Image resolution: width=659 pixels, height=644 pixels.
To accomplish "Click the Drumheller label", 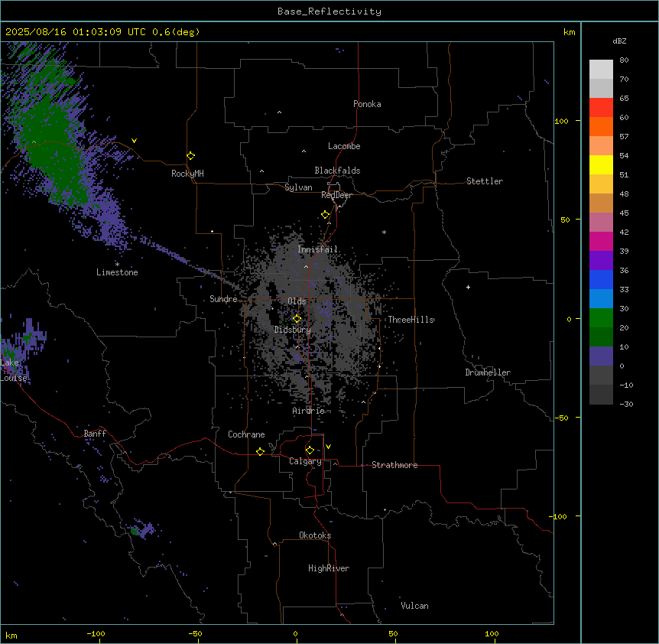I will tap(488, 372).
